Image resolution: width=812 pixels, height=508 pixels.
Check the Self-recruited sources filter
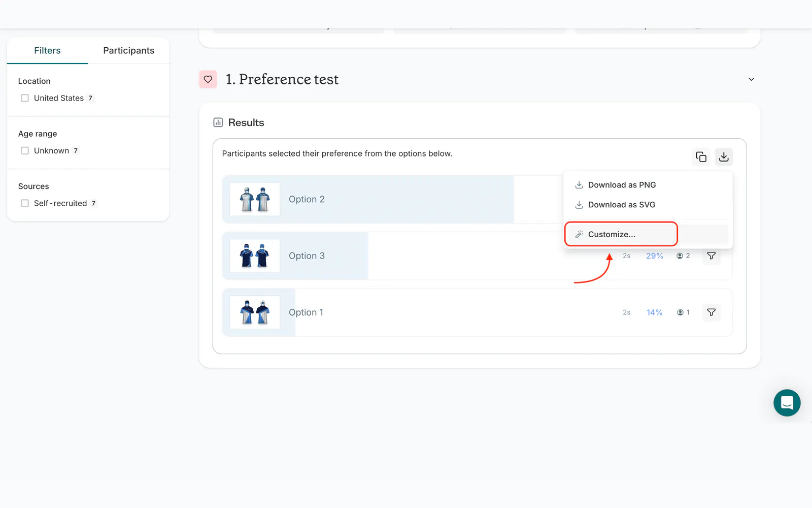25,203
